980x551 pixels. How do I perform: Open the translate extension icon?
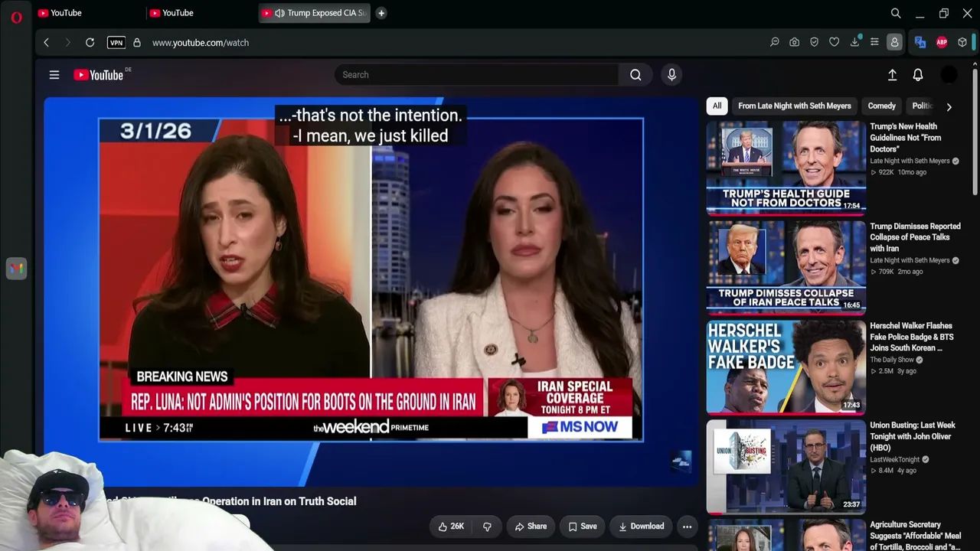point(920,43)
